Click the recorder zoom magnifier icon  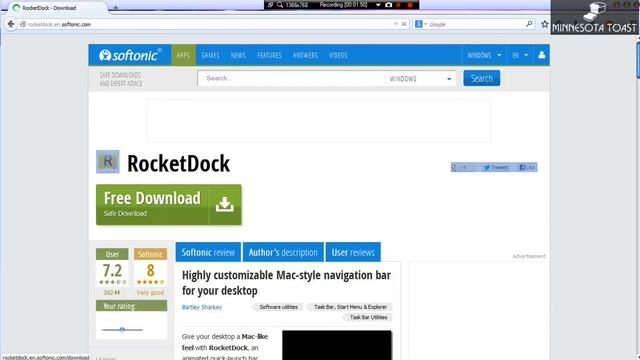[x=280, y=5]
